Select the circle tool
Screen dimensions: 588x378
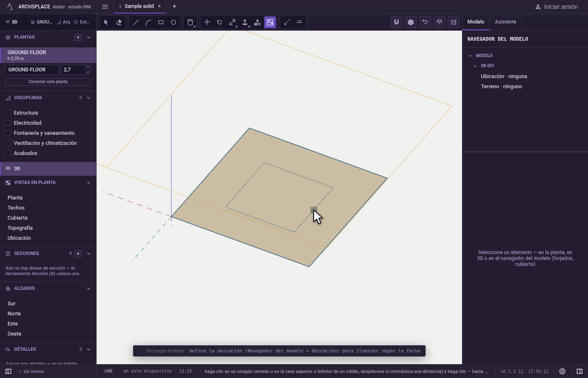(x=173, y=22)
